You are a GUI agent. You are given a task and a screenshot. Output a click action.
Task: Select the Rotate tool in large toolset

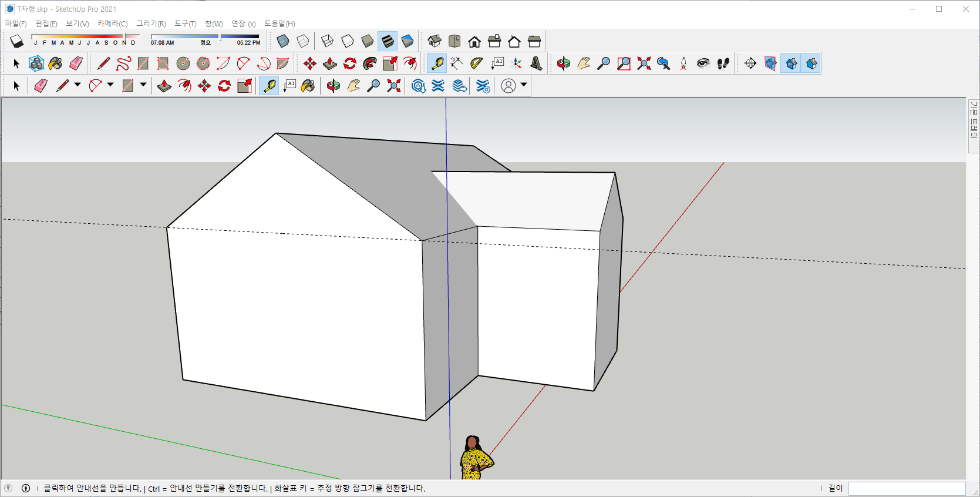coord(350,63)
